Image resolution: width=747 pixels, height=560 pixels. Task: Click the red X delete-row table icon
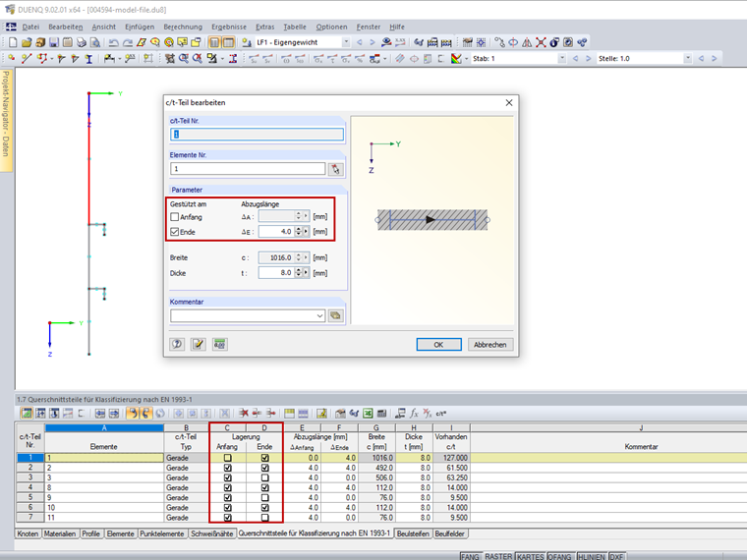point(244,413)
